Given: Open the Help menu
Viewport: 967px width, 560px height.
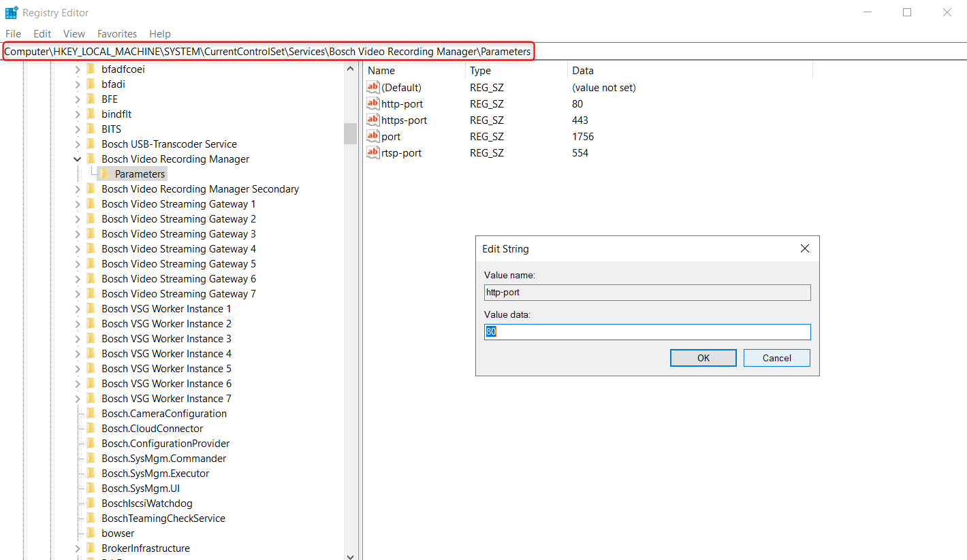Looking at the screenshot, I should point(160,33).
